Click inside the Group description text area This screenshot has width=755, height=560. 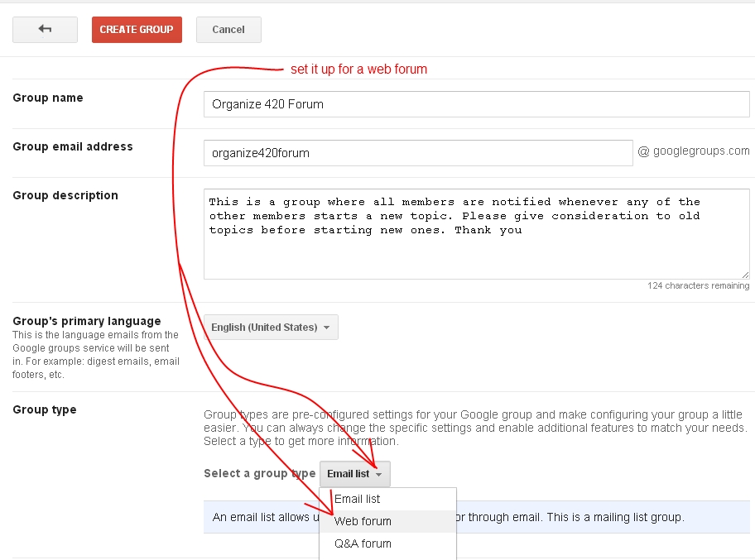pos(476,234)
